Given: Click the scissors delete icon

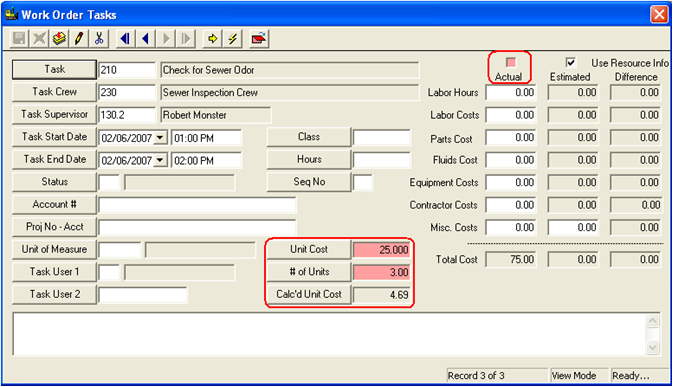Looking at the screenshot, I should click(x=99, y=39).
